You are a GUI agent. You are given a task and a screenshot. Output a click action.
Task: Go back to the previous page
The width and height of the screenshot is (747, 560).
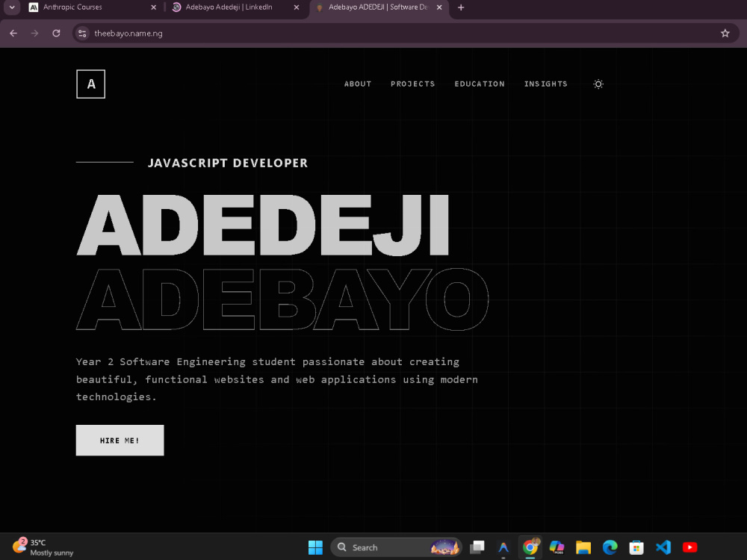coord(13,34)
